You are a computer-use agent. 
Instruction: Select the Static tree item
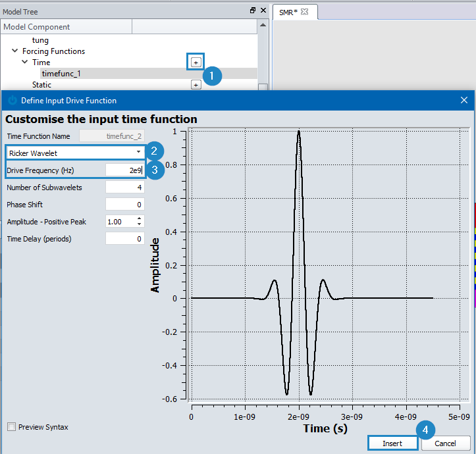click(x=41, y=85)
